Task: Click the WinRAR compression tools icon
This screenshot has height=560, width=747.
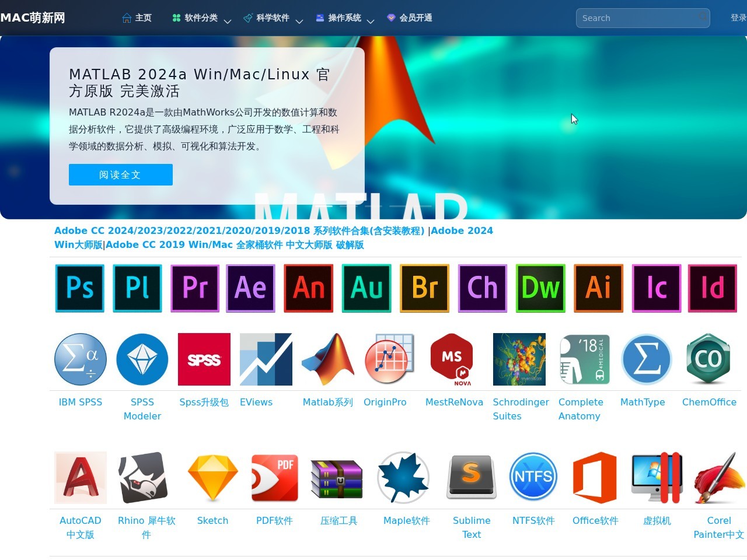Action: pyautogui.click(x=337, y=478)
